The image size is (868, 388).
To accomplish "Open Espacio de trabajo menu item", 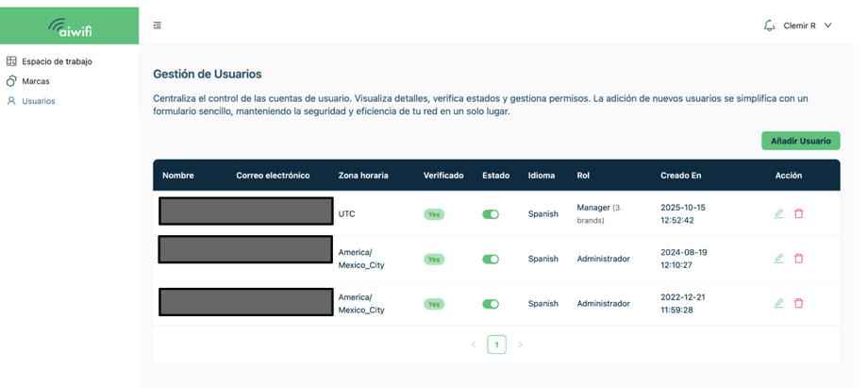I will click(57, 61).
